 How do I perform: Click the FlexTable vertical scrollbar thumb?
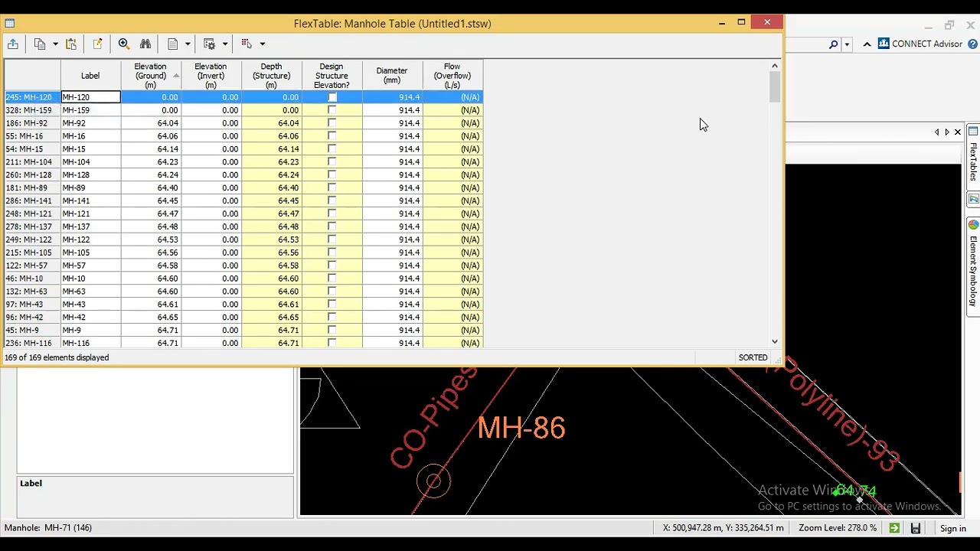pyautogui.click(x=775, y=88)
